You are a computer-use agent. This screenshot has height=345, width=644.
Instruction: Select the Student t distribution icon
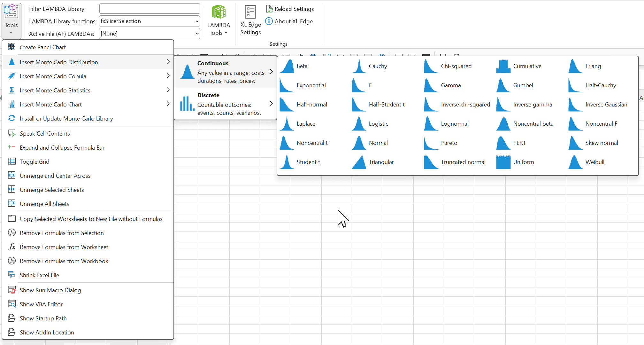(x=287, y=162)
